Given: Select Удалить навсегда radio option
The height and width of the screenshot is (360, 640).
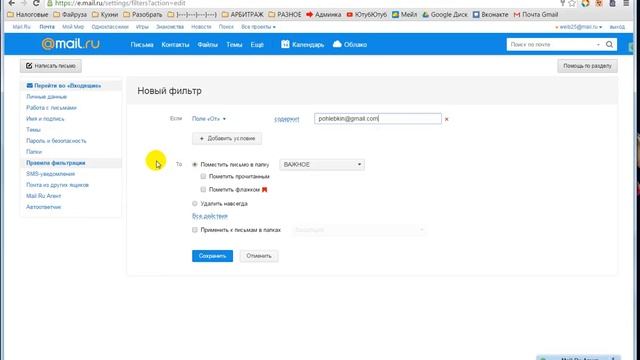Looking at the screenshot, I should point(195,203).
